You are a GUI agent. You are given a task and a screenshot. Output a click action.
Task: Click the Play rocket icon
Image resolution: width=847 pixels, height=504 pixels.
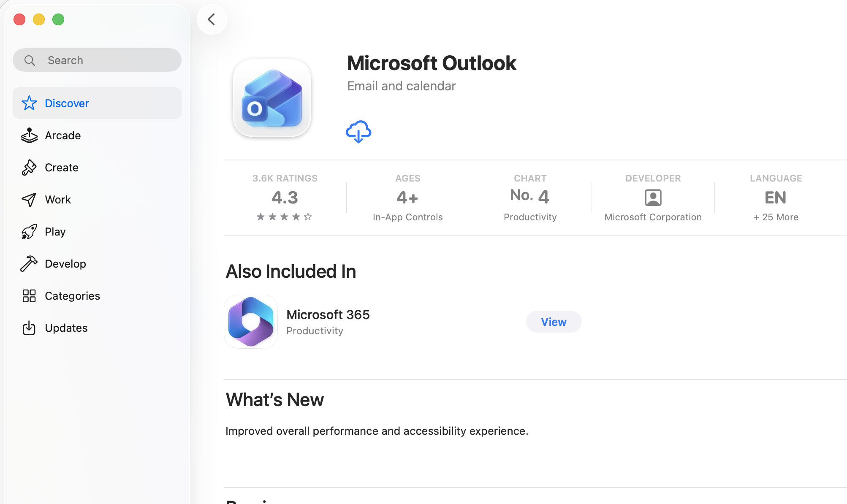(29, 232)
